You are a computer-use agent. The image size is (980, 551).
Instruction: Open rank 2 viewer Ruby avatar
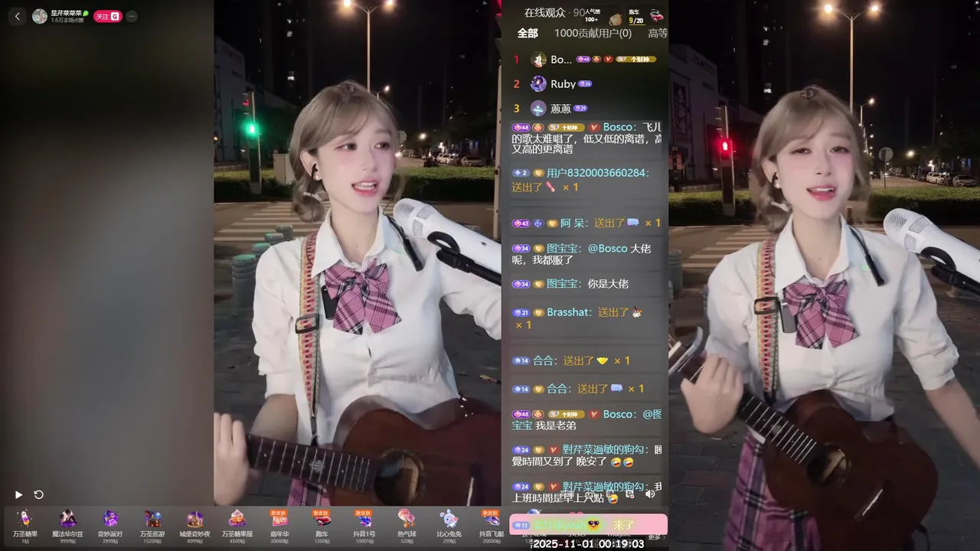pos(539,83)
